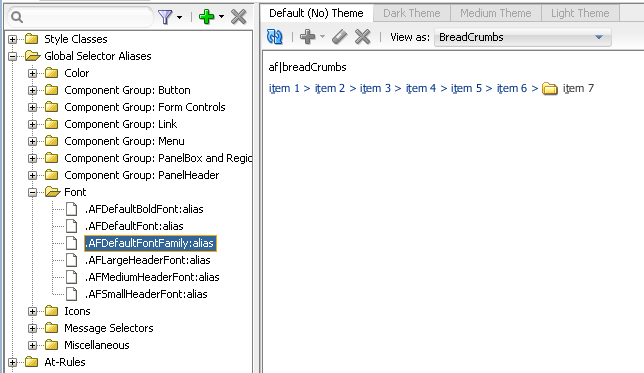Collapse the Font folder
644x373 pixels.
click(x=32, y=193)
